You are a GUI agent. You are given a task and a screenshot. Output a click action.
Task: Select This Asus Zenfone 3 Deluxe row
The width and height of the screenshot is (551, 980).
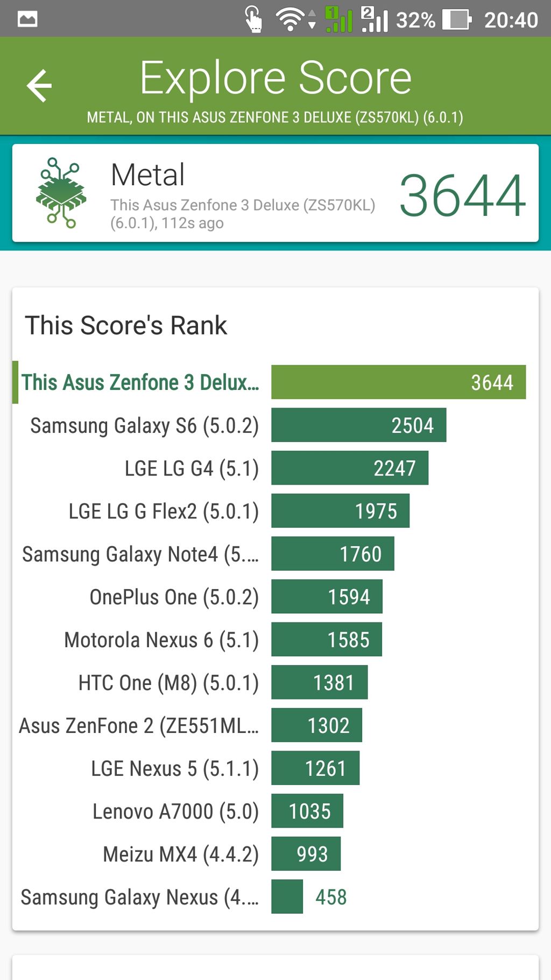(x=269, y=382)
